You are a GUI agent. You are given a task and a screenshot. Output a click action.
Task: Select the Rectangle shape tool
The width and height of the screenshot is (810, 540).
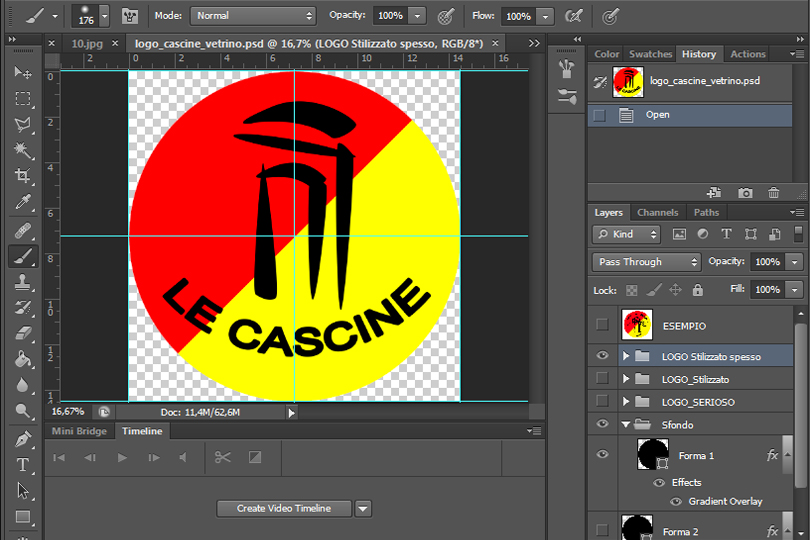pos(22,517)
